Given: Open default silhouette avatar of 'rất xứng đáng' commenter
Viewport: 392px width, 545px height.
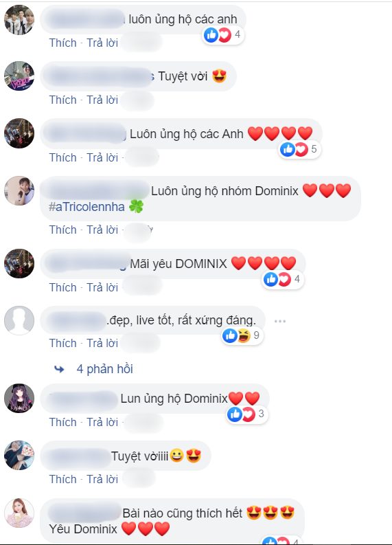Looking at the screenshot, I should click(19, 320).
